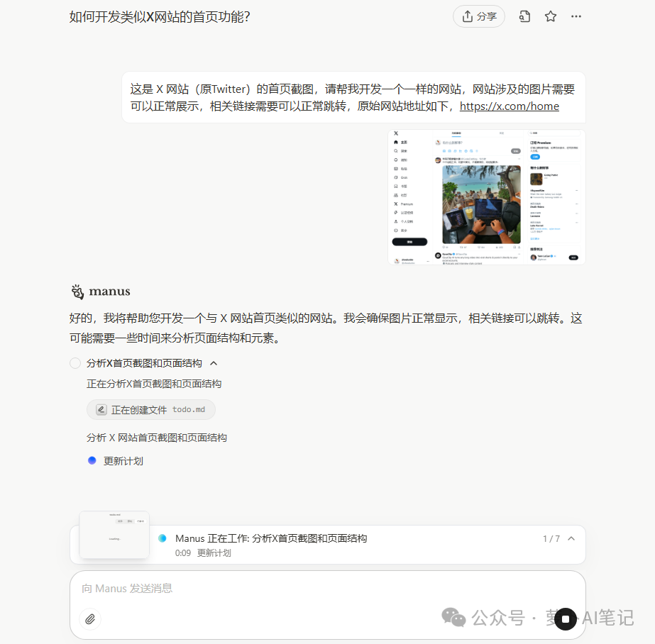Click the edit icon in the todo.md chip
Screen dimensions: 655x644
pyautogui.click(x=101, y=410)
